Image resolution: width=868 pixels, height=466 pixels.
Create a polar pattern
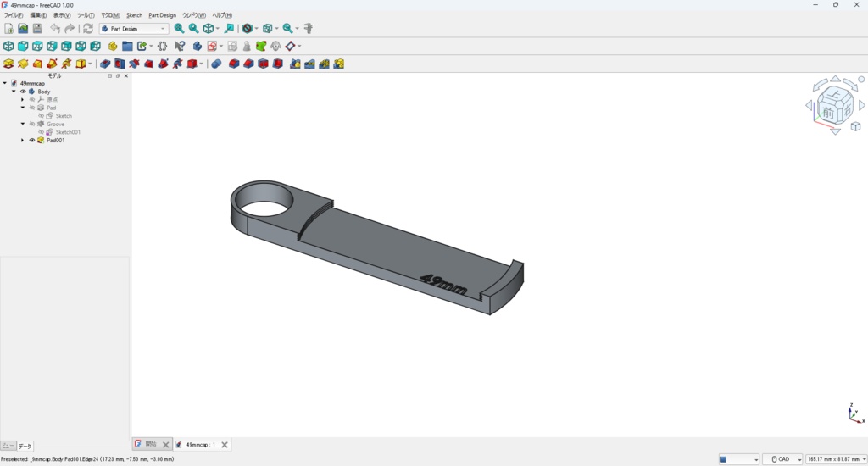(324, 64)
